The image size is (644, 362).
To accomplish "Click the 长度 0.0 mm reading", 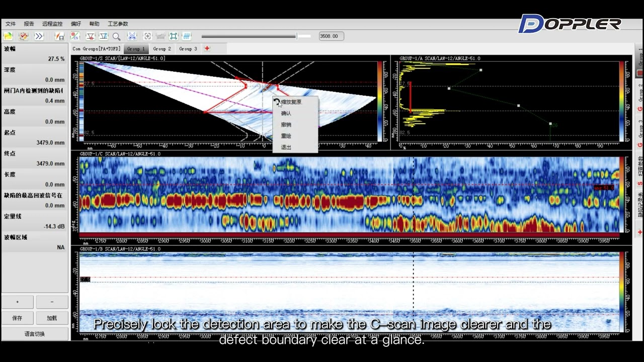I will (x=35, y=179).
